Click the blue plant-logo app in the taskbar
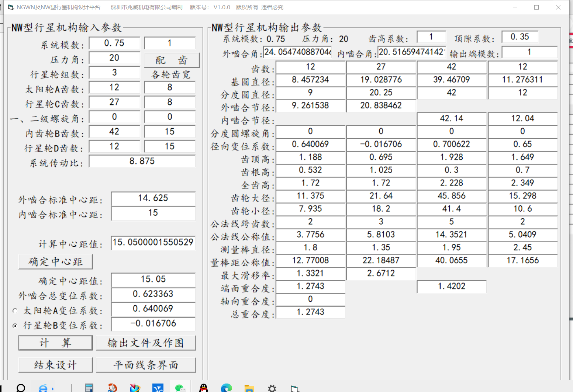This screenshot has height=392, width=573. pyautogui.click(x=158, y=388)
